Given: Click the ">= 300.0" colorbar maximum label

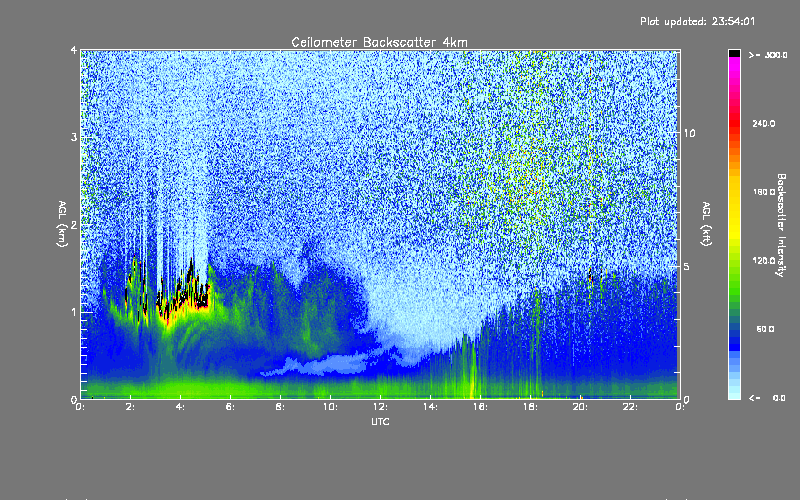Looking at the screenshot, I should point(768,55).
